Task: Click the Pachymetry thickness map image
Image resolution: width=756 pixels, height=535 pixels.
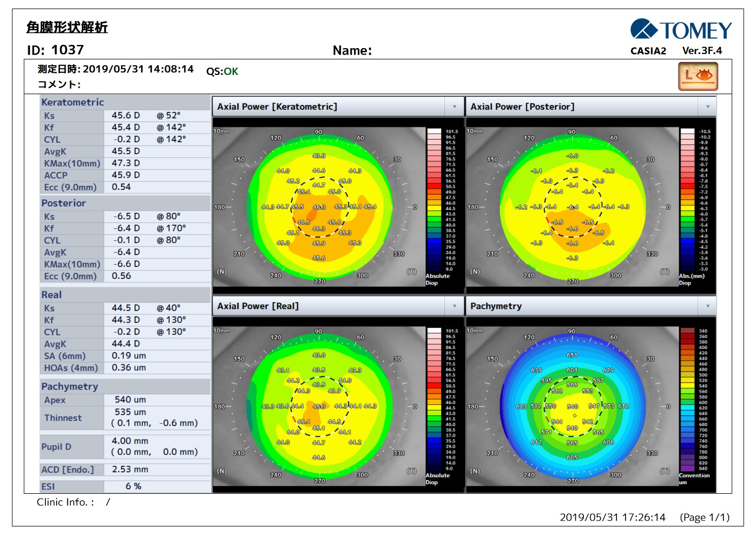Action: pos(572,406)
